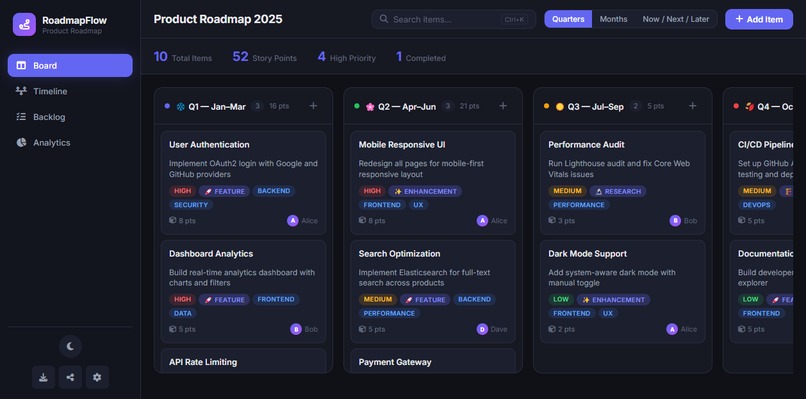Click MEDIUM priority tag on Search Optimization
This screenshot has width=806, height=399.
(x=378, y=299)
